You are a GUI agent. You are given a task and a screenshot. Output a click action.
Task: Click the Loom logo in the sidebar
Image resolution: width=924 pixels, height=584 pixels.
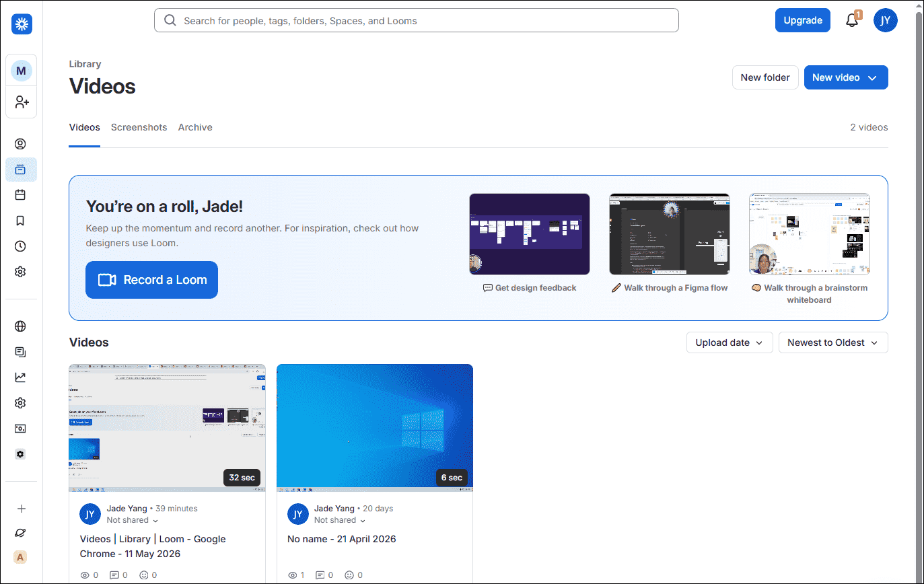coord(22,24)
